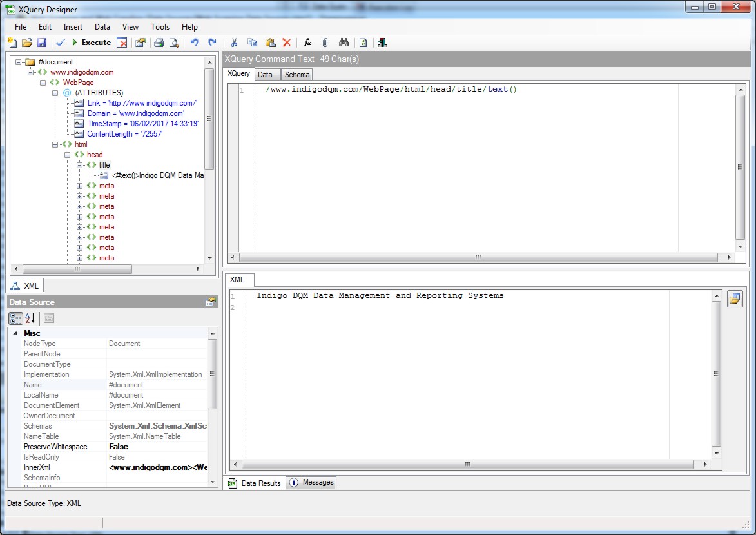Switch to the Schema tab
756x535 pixels.
[x=297, y=75]
